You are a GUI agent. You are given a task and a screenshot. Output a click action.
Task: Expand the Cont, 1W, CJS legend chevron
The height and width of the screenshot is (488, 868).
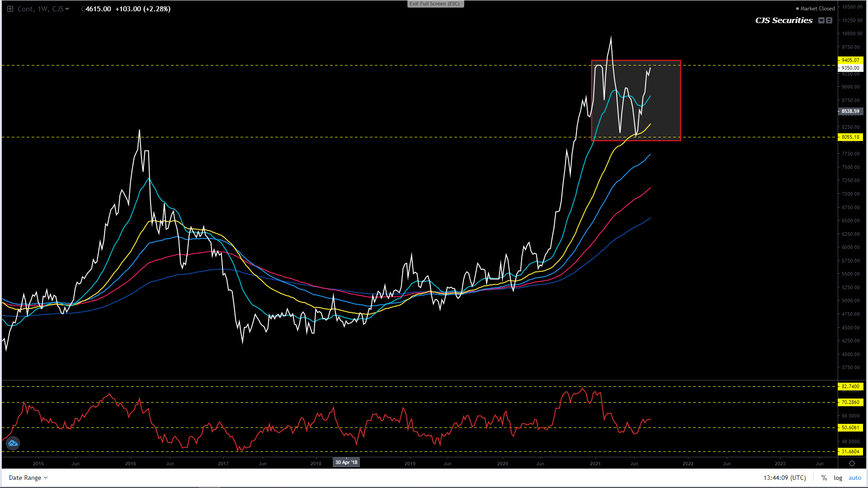click(x=67, y=9)
